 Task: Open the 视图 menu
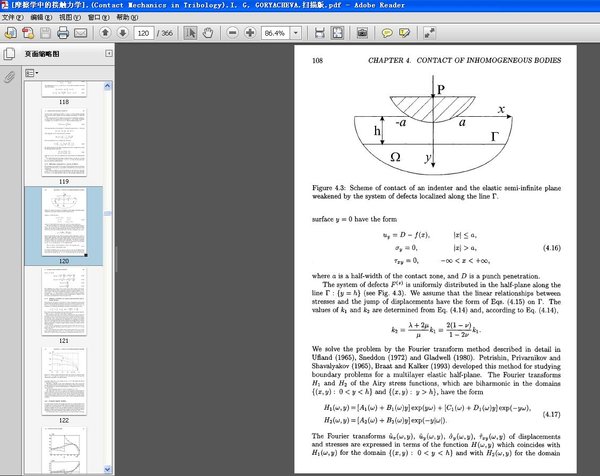[x=66, y=17]
